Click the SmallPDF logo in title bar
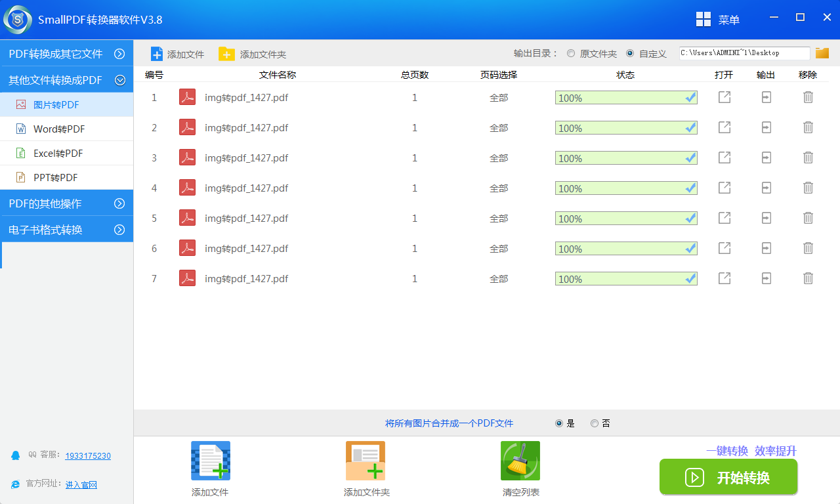The image size is (840, 504). (18, 20)
